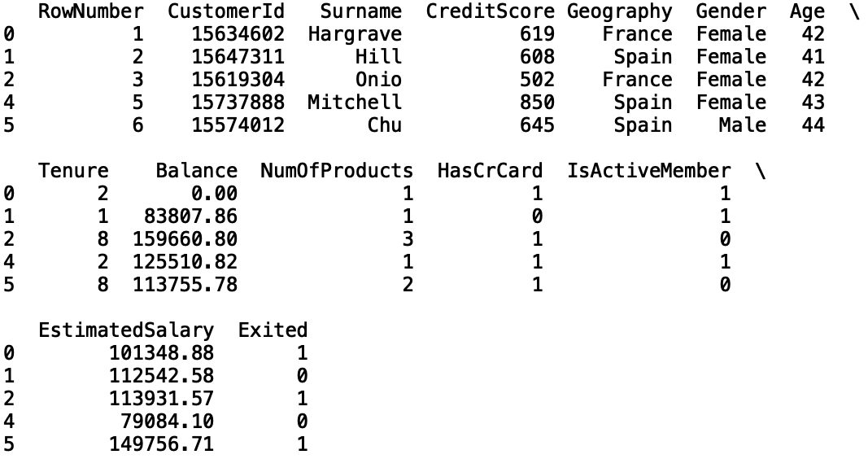Click the Exited column header
868x472 pixels.
(x=273, y=330)
